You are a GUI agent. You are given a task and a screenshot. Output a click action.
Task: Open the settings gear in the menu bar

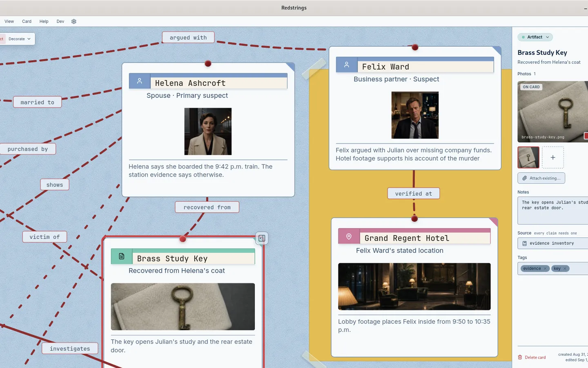coord(74,21)
